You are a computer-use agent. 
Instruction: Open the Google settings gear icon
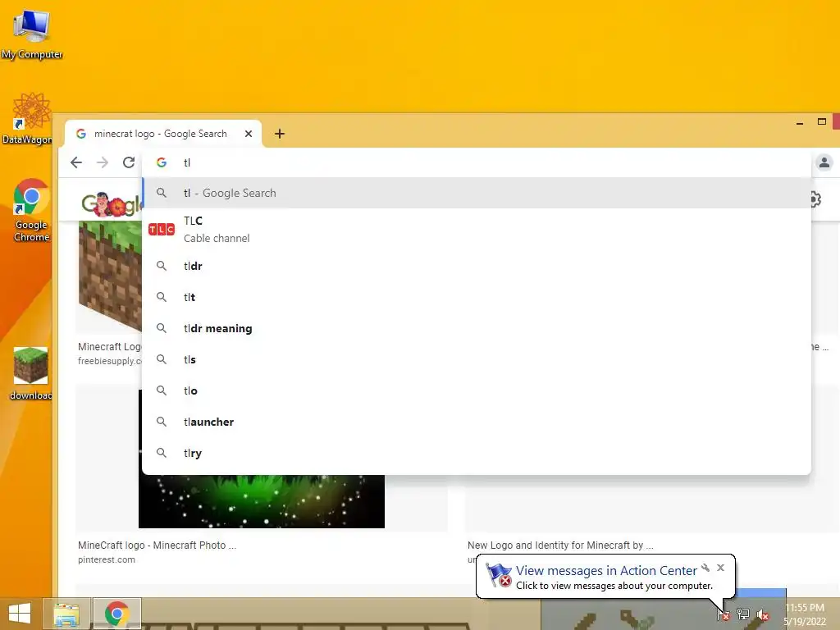click(815, 200)
